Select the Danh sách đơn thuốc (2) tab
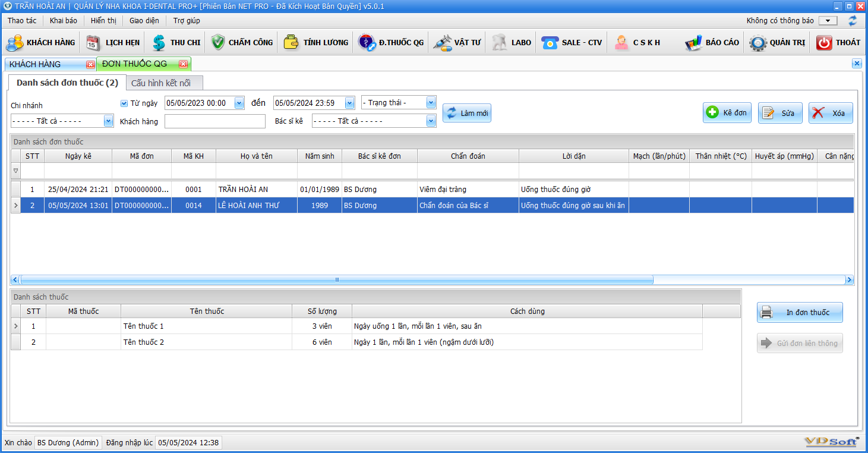Image resolution: width=868 pixels, height=453 pixels. pos(67,82)
